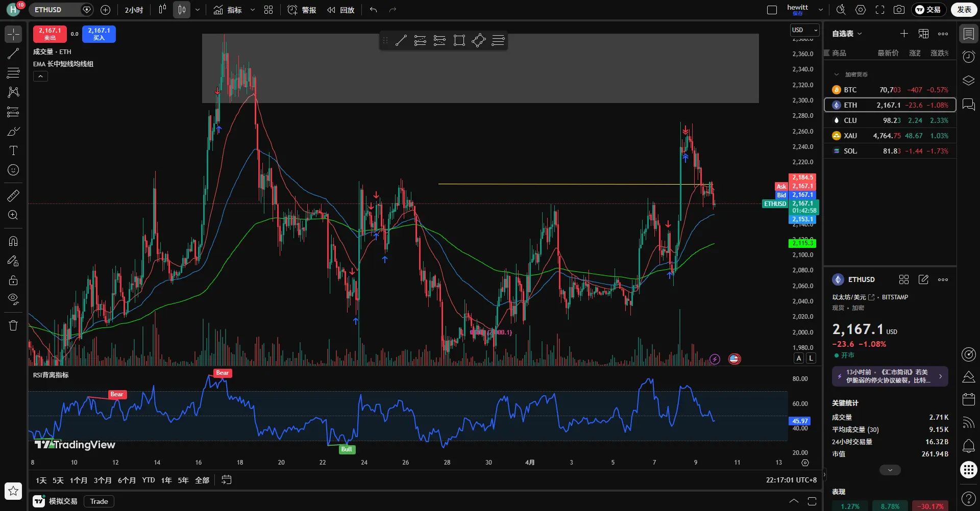Toggle auto scale with A button
Screen dimensions: 980x511
point(799,359)
